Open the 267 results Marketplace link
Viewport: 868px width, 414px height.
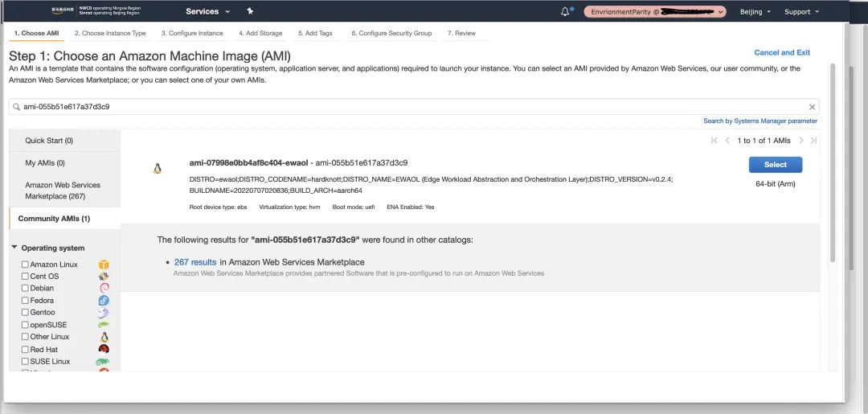pos(194,262)
